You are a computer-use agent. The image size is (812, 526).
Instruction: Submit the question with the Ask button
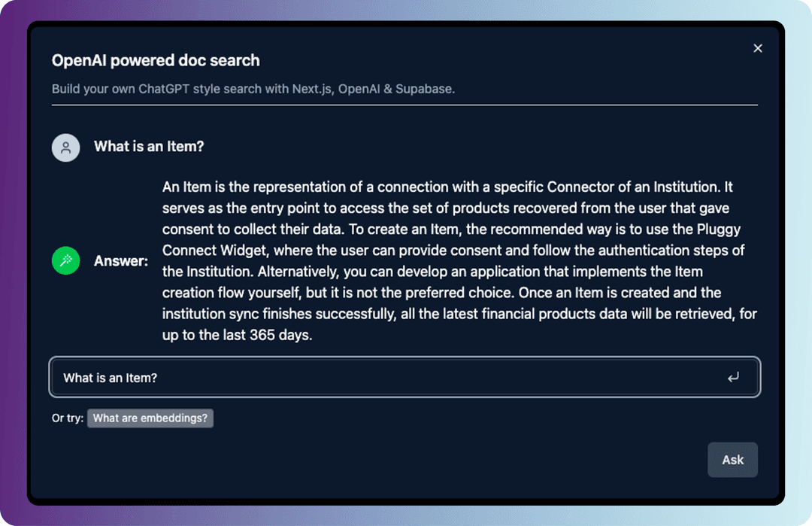point(733,460)
